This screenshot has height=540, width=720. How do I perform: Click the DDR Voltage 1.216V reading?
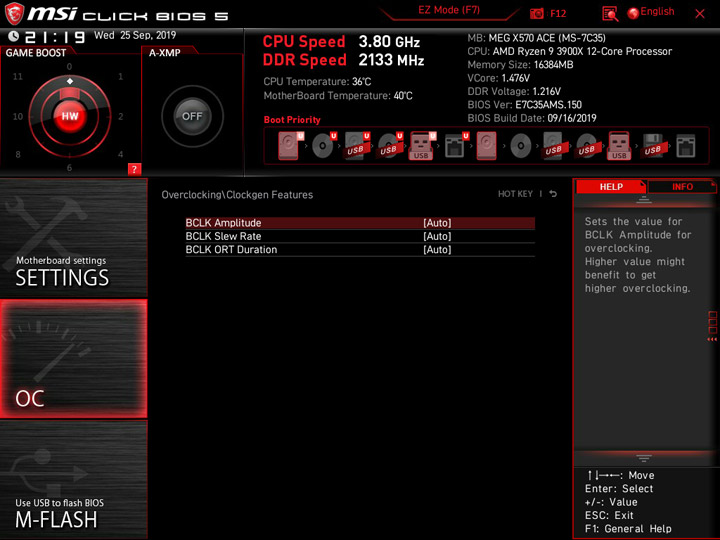point(514,91)
